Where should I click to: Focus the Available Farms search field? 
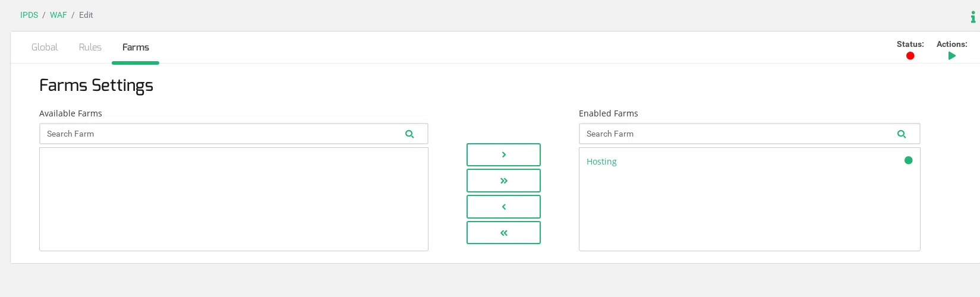click(220, 134)
